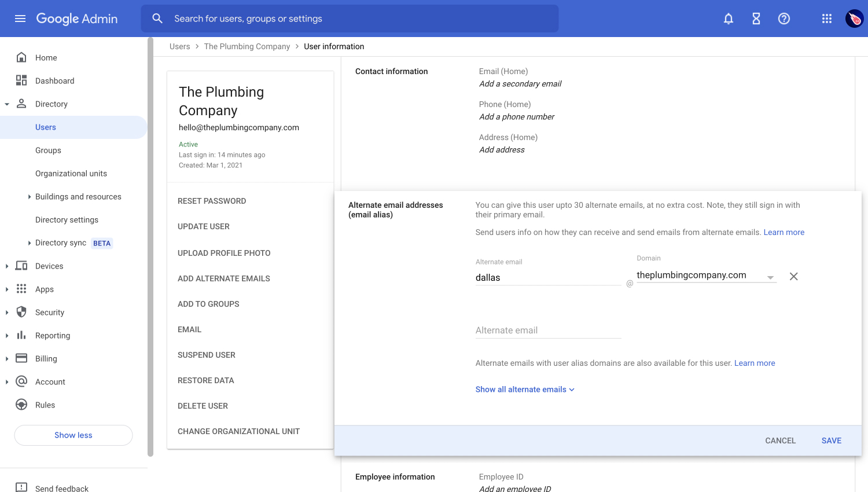
Task: Click the Reporting bar chart icon
Action: (x=21, y=335)
